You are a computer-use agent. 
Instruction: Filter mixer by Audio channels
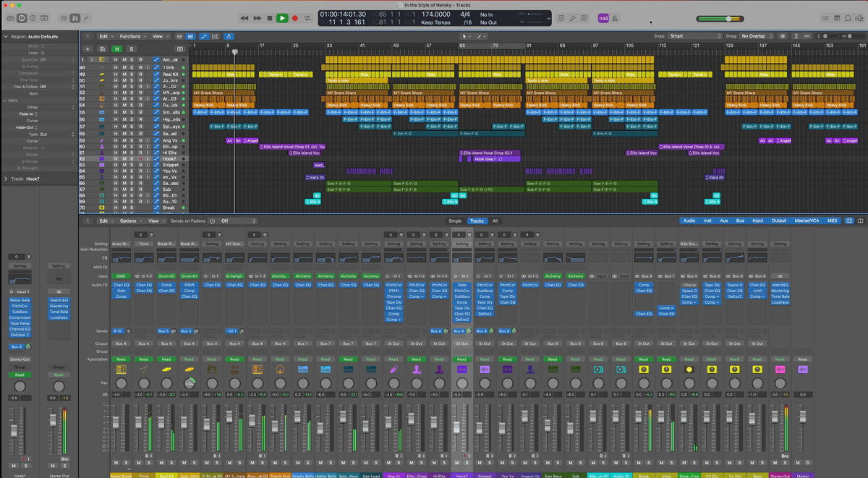coord(689,221)
